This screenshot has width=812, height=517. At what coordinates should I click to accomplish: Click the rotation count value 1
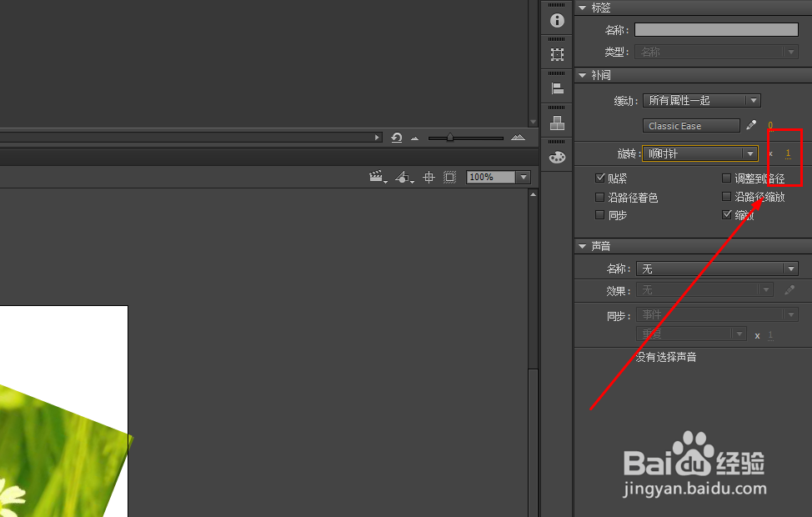click(788, 153)
